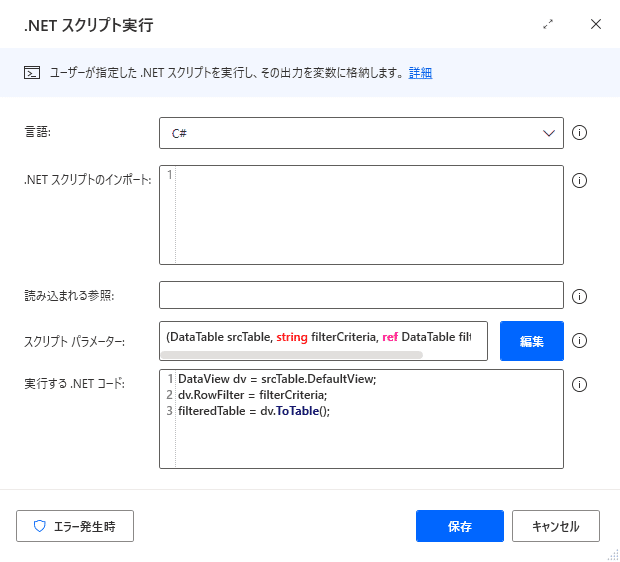Show info for .NET スクリプトのインポート field

tap(579, 181)
